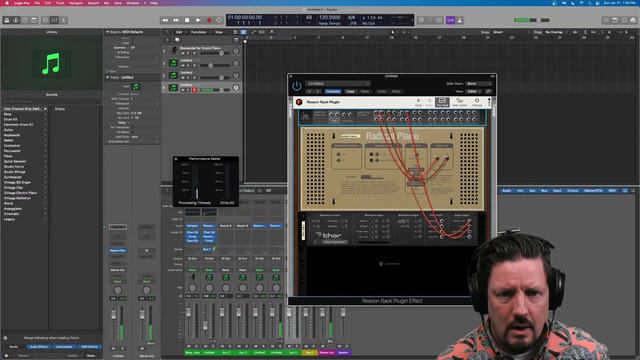640x360 pixels.
Task: Toggle the metronome button in control bar
Action: point(460,20)
